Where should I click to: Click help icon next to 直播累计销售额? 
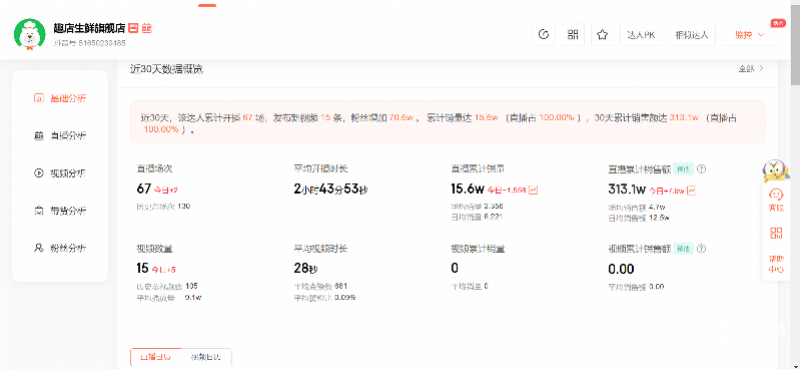pos(701,169)
